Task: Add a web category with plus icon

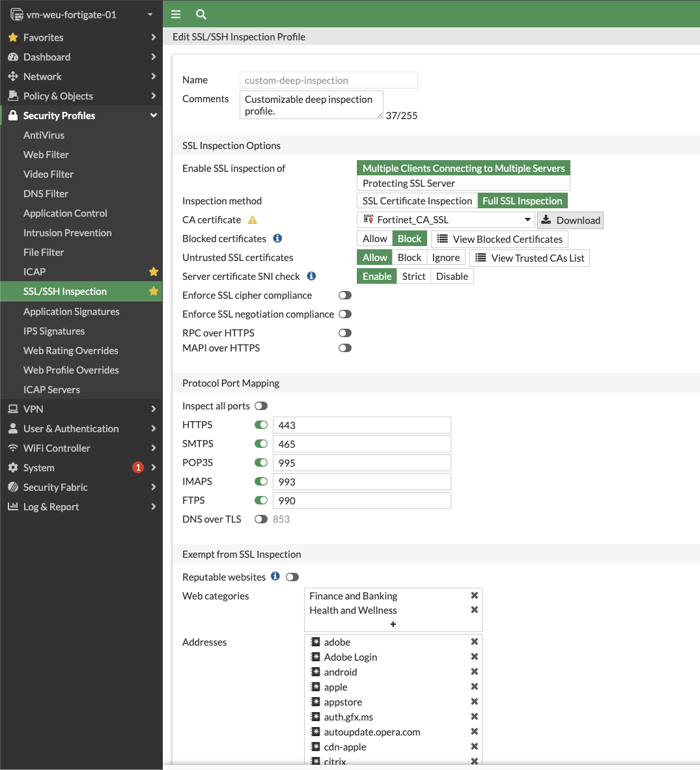Action: [393, 624]
